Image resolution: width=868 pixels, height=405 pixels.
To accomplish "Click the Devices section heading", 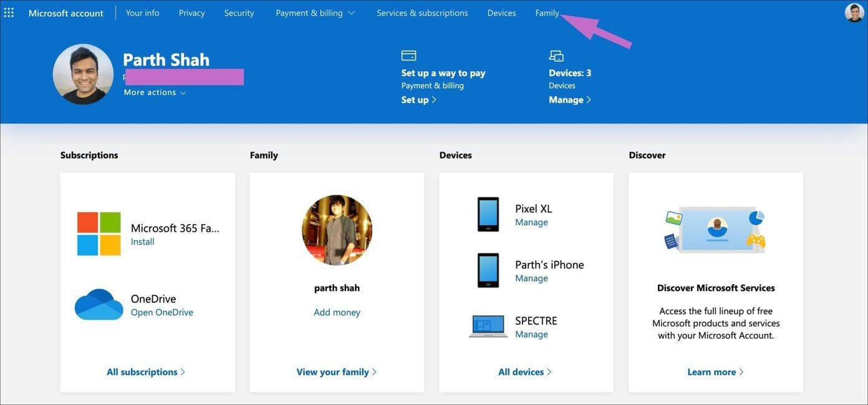I will (x=455, y=155).
